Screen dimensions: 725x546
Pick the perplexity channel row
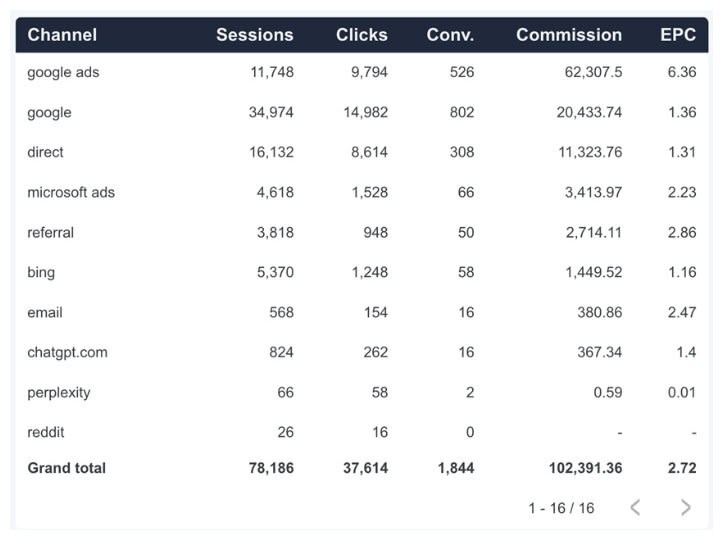pyautogui.click(x=59, y=392)
